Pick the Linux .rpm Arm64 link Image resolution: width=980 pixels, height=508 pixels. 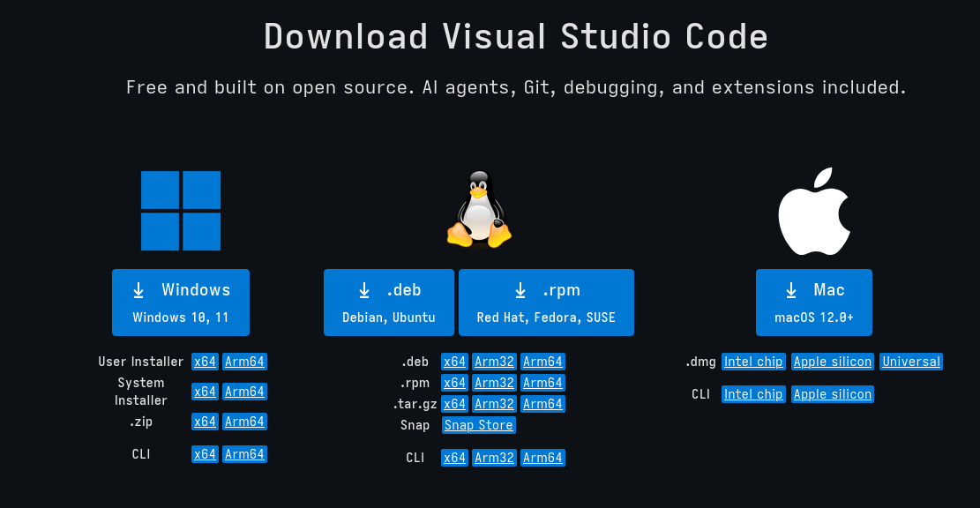542,383
